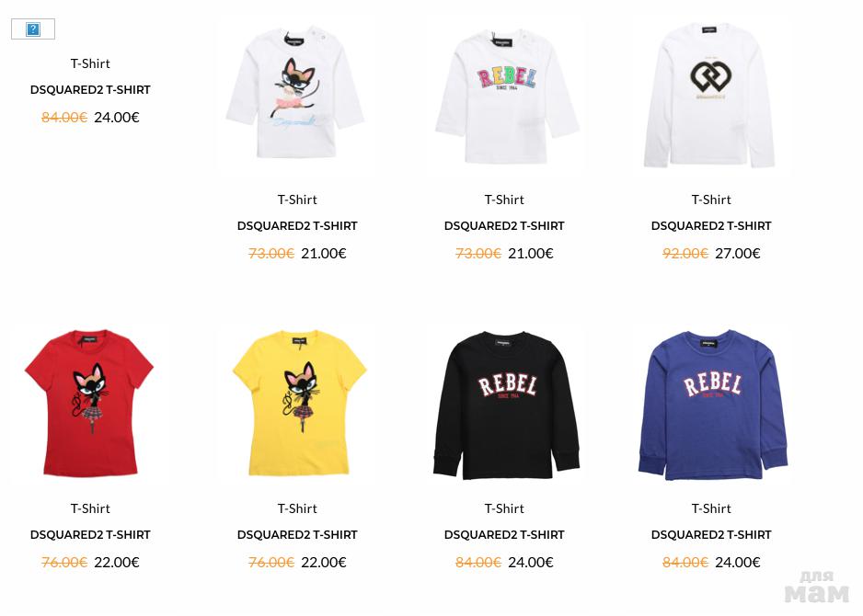Click the для мам watermark logo

(817, 587)
